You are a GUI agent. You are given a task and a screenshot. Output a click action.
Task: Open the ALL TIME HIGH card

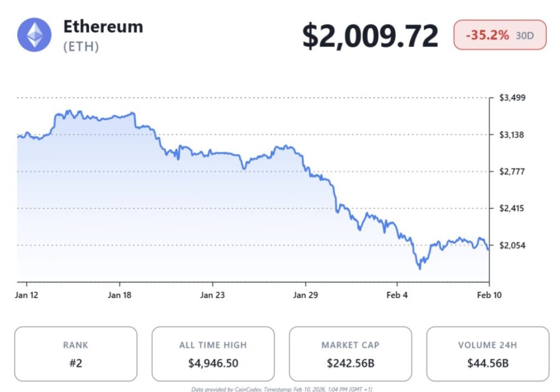click(x=213, y=354)
